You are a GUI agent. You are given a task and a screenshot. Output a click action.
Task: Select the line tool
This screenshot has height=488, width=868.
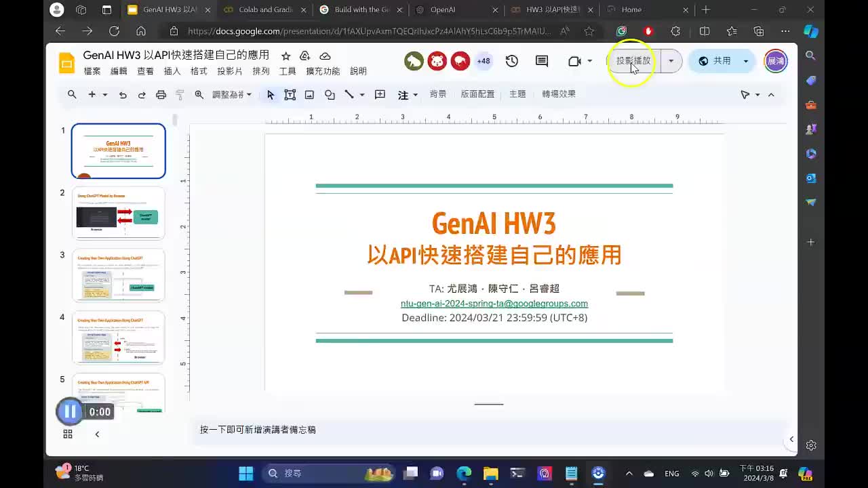tap(349, 95)
